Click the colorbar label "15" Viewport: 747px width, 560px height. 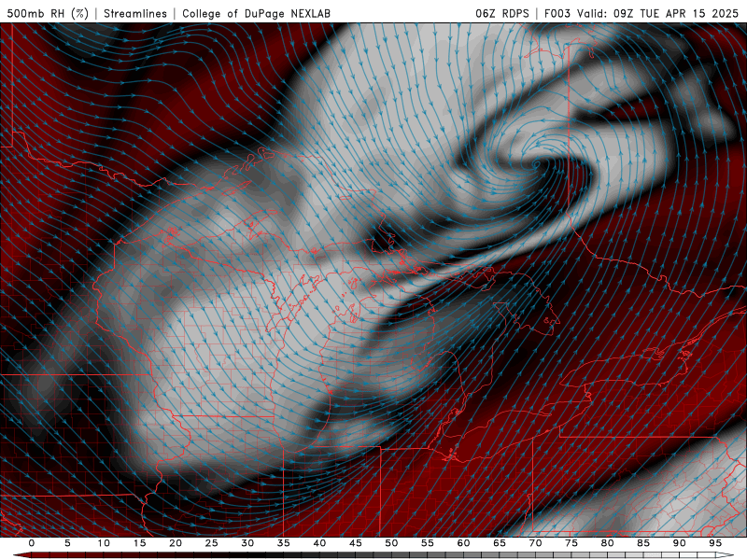139,543
